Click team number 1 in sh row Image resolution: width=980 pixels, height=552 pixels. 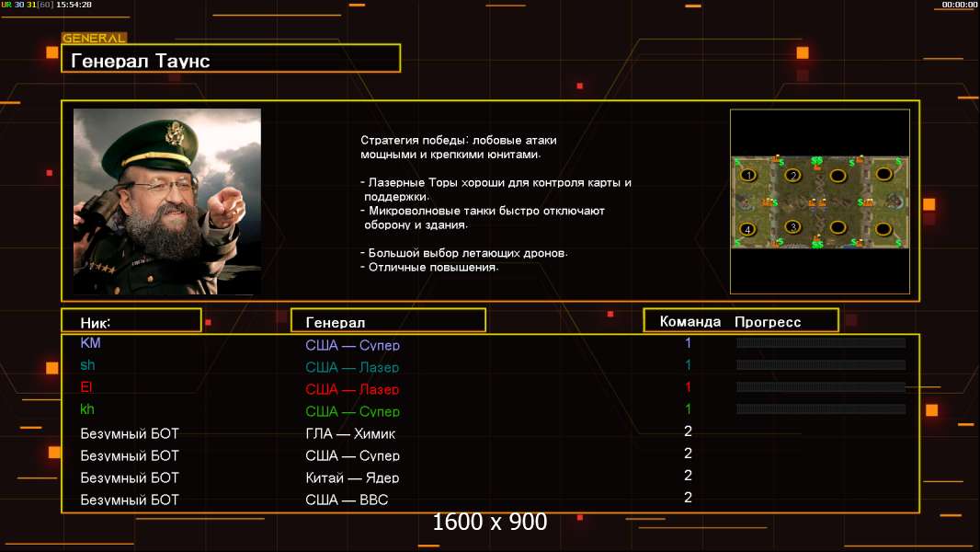click(689, 364)
